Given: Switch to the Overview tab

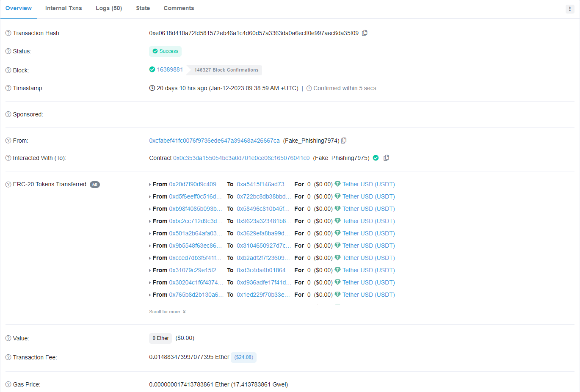Looking at the screenshot, I should [19, 8].
